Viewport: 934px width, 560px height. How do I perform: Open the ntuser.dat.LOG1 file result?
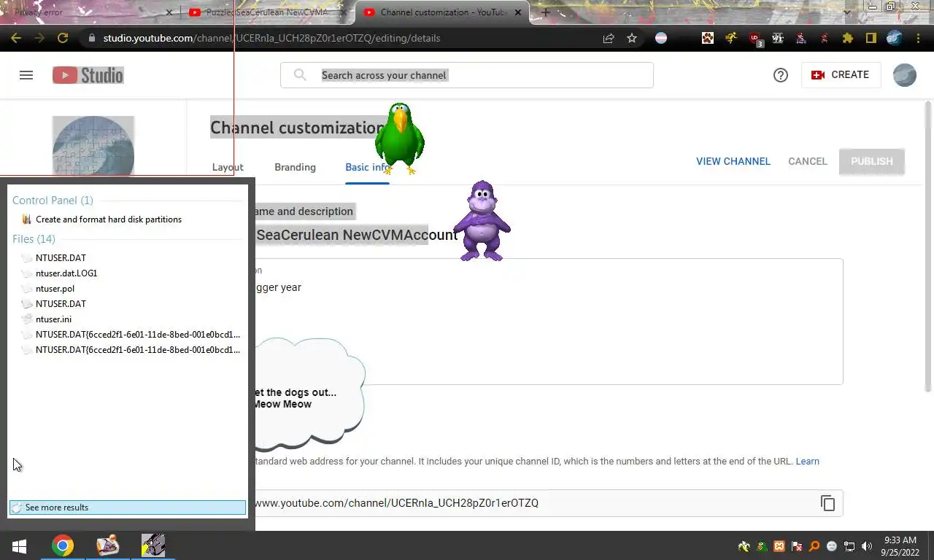pyautogui.click(x=66, y=273)
